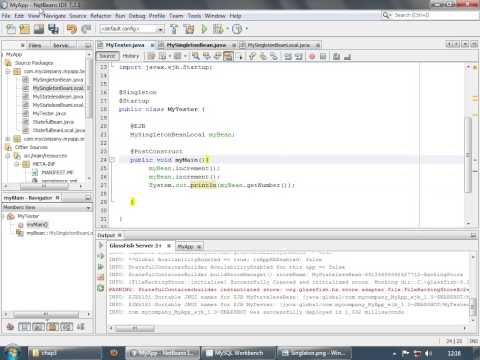Click the New Project toolbar icon

pyautogui.click(x=25, y=29)
